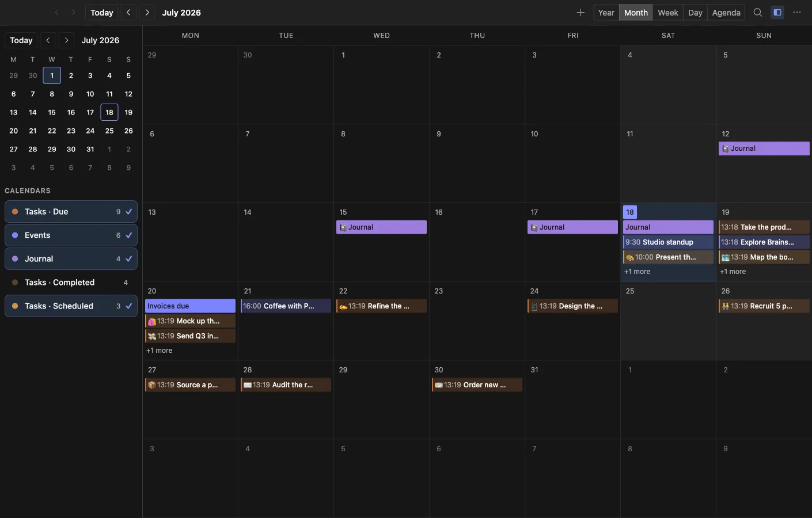Select day 10 in the mini calendar

[x=90, y=94]
